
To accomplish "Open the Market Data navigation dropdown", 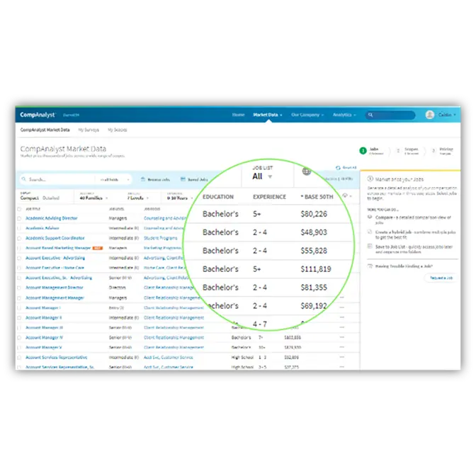I will [268, 115].
